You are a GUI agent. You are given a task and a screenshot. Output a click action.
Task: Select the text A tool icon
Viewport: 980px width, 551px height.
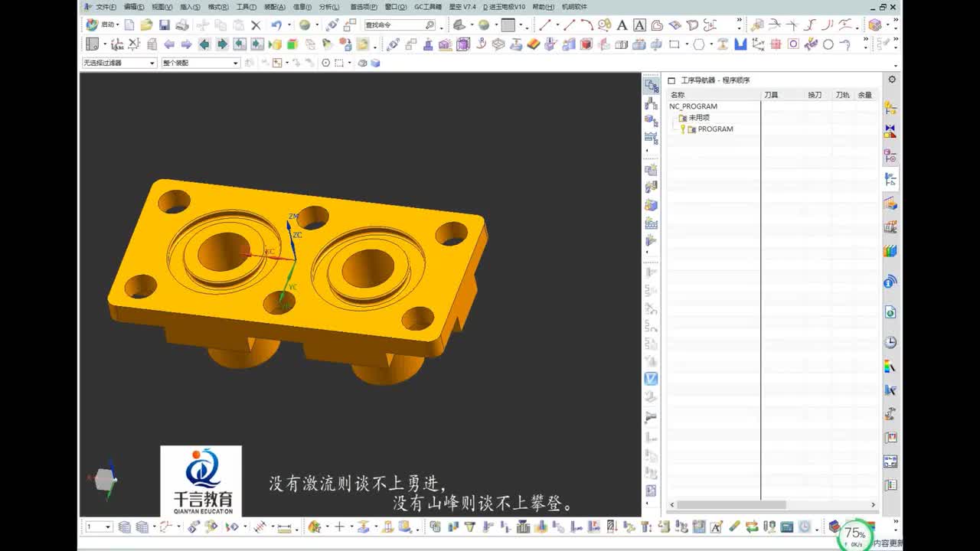pyautogui.click(x=622, y=25)
